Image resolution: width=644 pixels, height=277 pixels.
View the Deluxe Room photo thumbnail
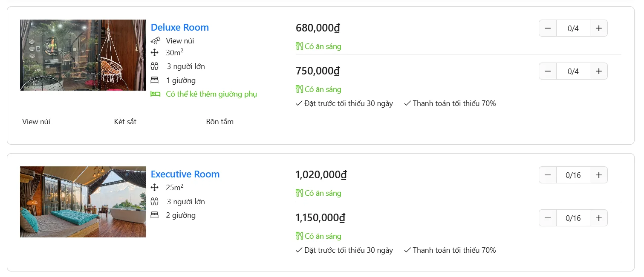83,55
